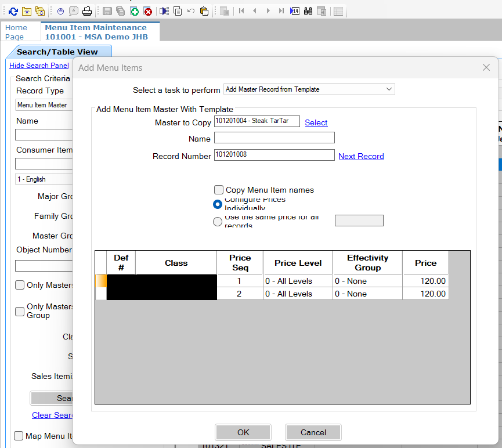Click the Next Record link
502x448 pixels.
tap(361, 156)
